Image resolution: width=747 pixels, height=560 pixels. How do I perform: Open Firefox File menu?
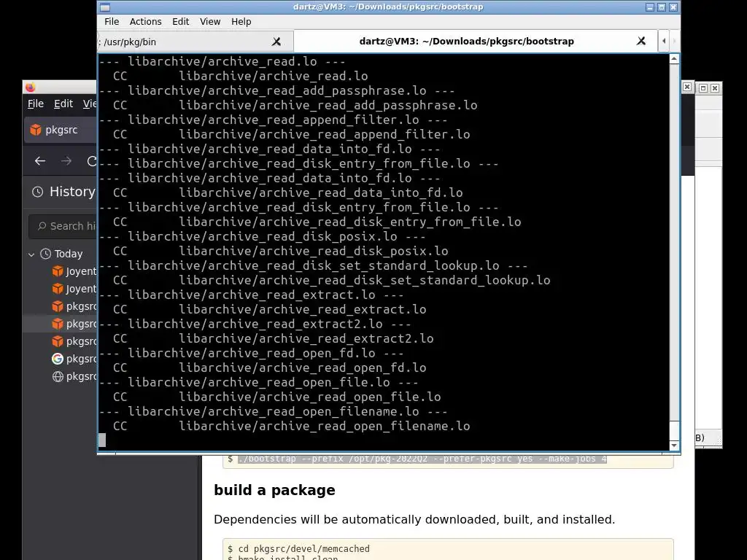click(36, 104)
